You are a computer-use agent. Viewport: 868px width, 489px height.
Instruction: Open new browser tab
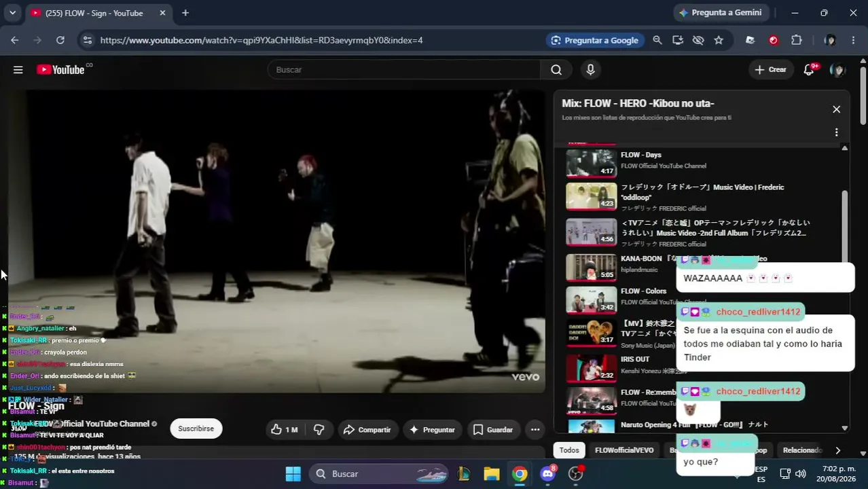coord(185,13)
